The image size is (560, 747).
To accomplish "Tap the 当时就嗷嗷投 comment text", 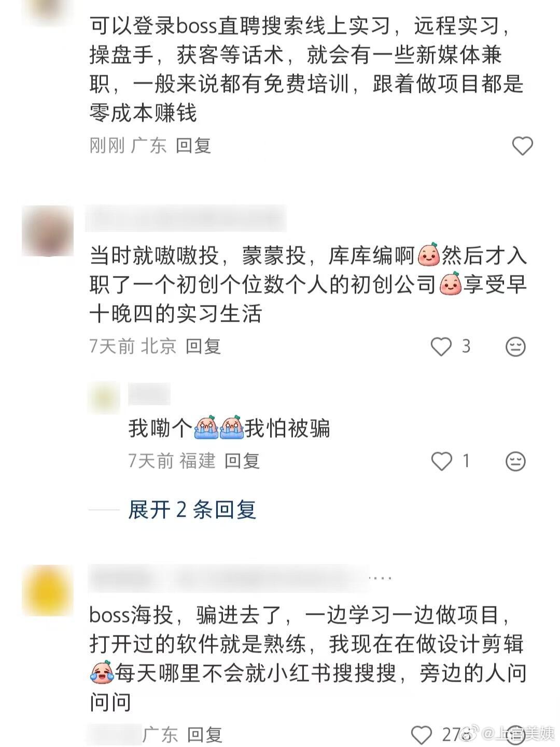I will (x=308, y=285).
